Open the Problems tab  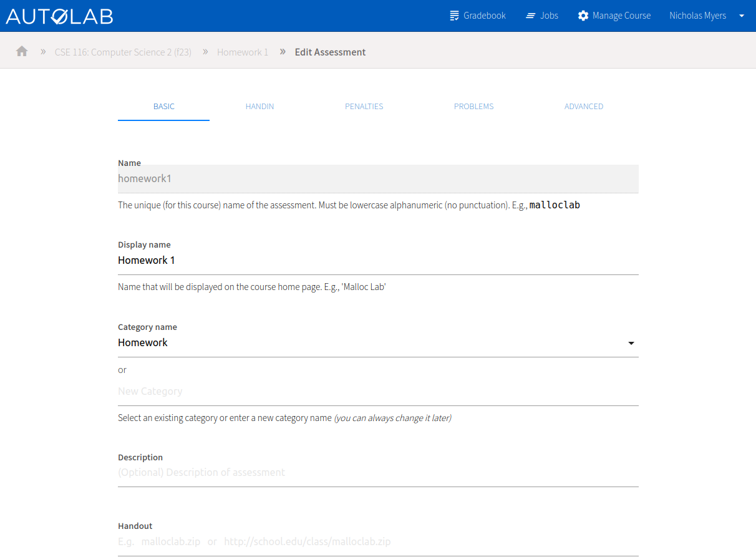(x=474, y=107)
